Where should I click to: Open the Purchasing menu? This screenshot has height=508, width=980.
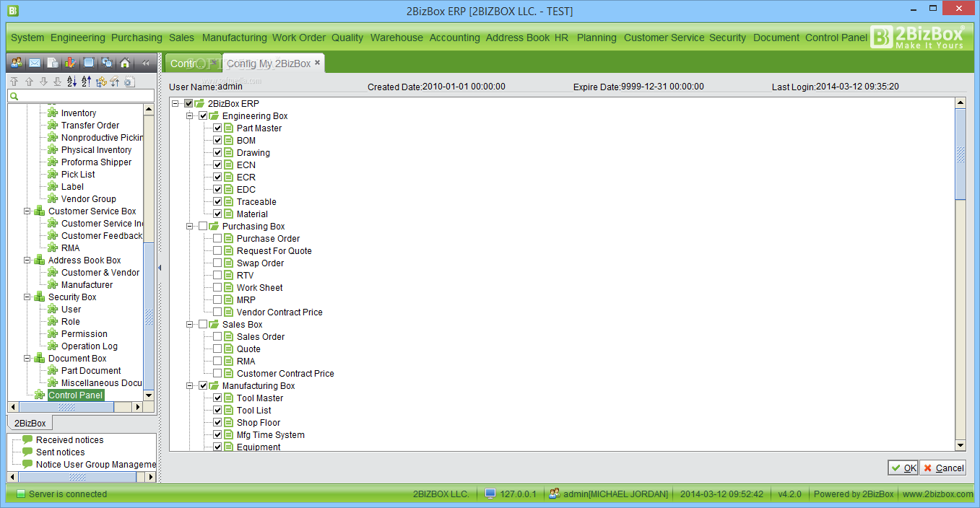click(x=136, y=38)
